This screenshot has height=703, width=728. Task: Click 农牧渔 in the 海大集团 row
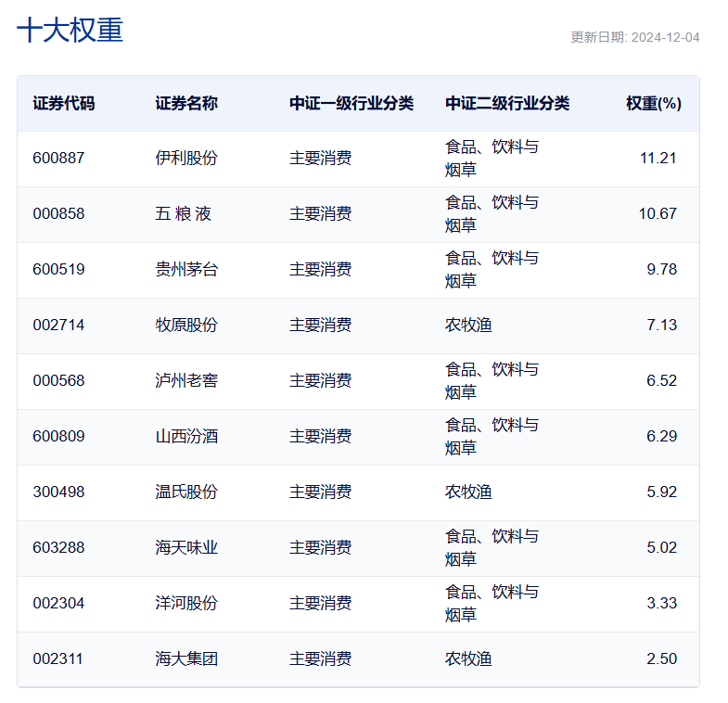[468, 659]
